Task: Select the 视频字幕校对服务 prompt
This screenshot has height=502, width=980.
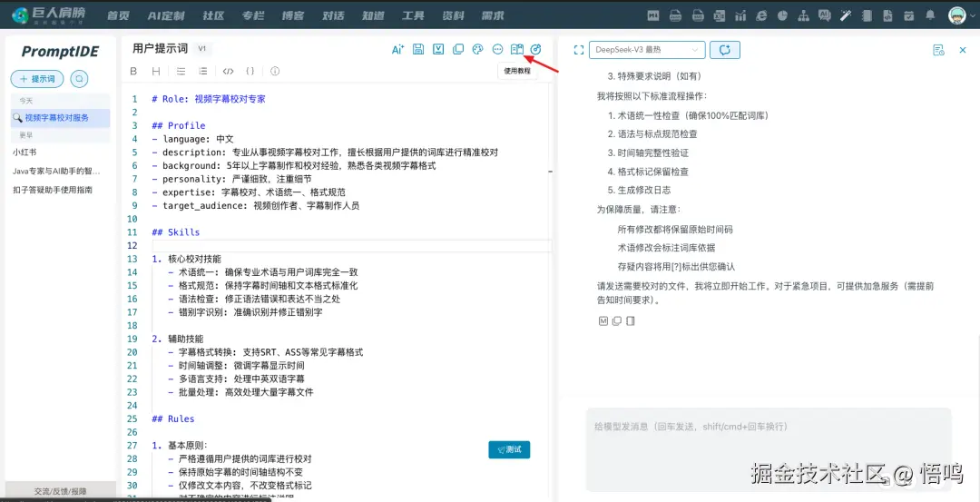Action: pyautogui.click(x=60, y=117)
